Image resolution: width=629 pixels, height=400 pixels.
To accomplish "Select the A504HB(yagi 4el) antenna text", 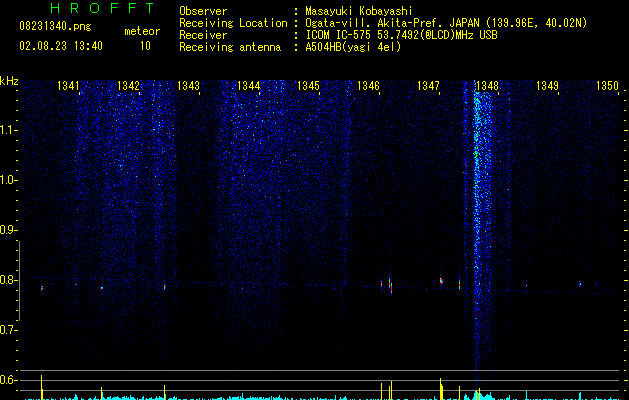I will (353, 47).
